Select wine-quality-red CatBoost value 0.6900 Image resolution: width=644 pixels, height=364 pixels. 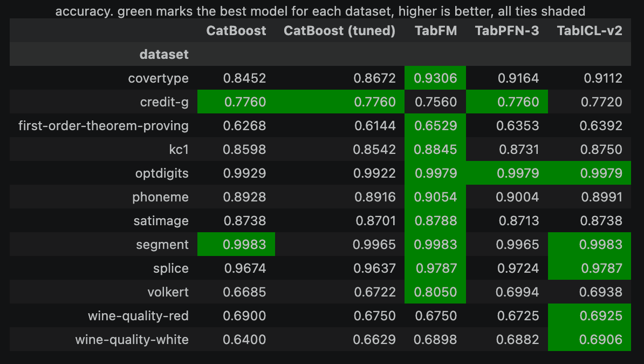click(x=244, y=316)
